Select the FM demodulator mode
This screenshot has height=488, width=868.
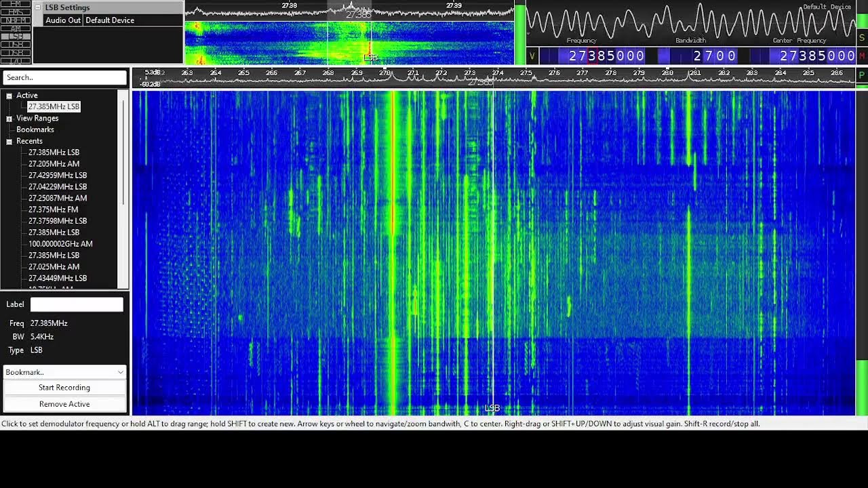tap(16, 3)
